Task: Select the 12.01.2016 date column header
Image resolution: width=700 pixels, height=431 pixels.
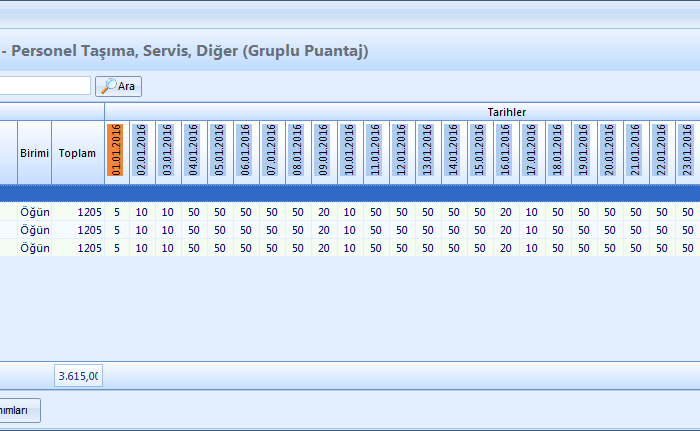Action: (402, 151)
